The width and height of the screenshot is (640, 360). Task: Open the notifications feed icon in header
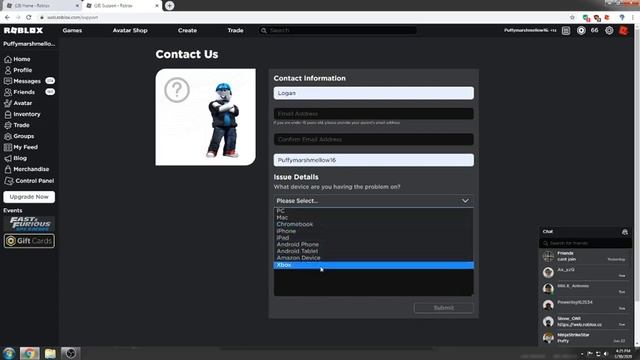tap(566, 31)
